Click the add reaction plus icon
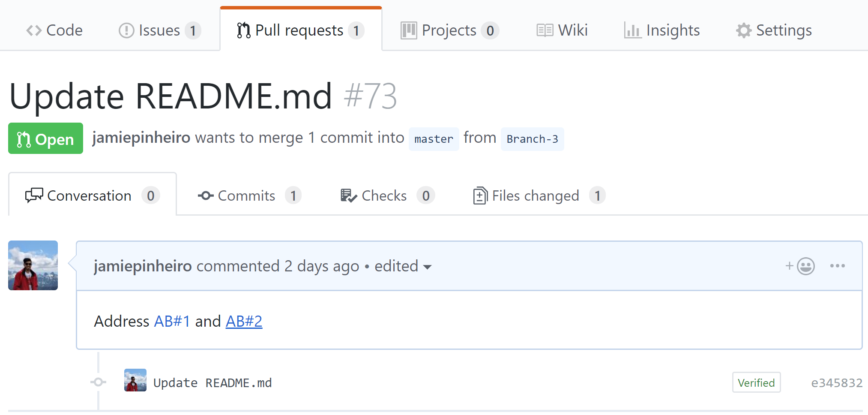 [x=789, y=266]
